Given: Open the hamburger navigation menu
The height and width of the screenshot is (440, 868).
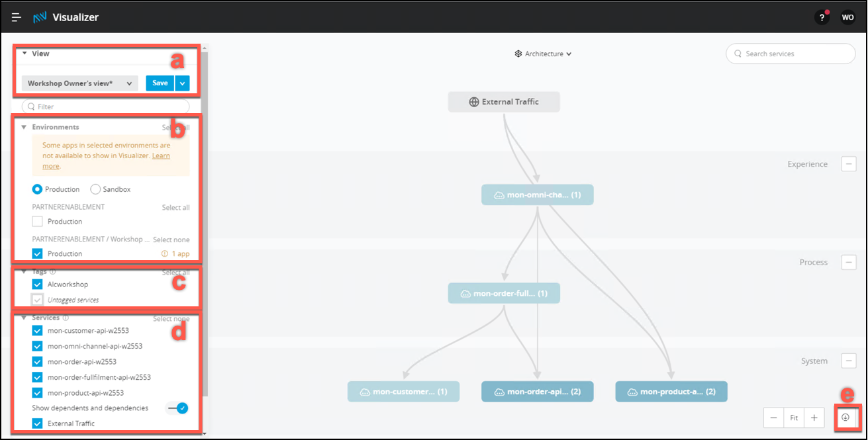Looking at the screenshot, I should pyautogui.click(x=17, y=17).
